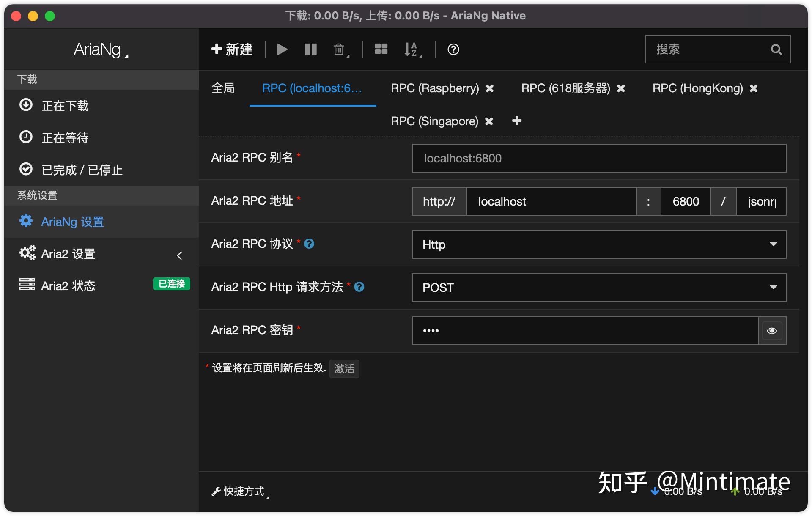Viewport: 812px width, 516px height.
Task: Click Http request method help icon
Action: tap(359, 287)
